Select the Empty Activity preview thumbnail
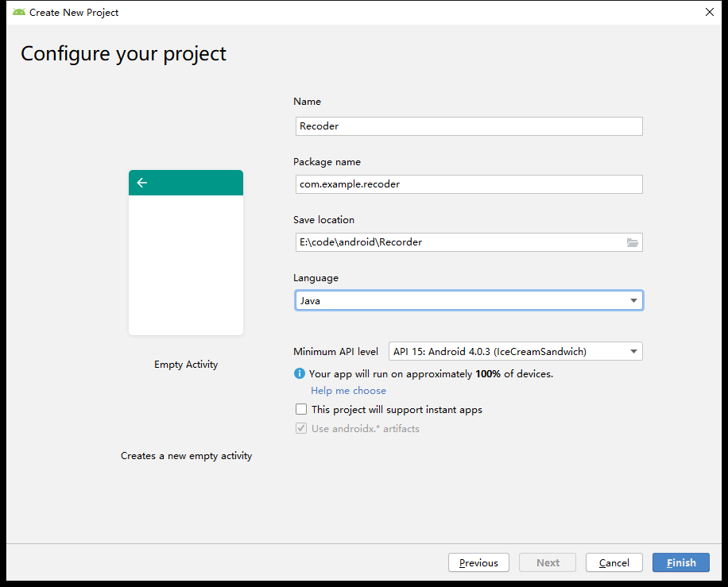 pos(186,253)
